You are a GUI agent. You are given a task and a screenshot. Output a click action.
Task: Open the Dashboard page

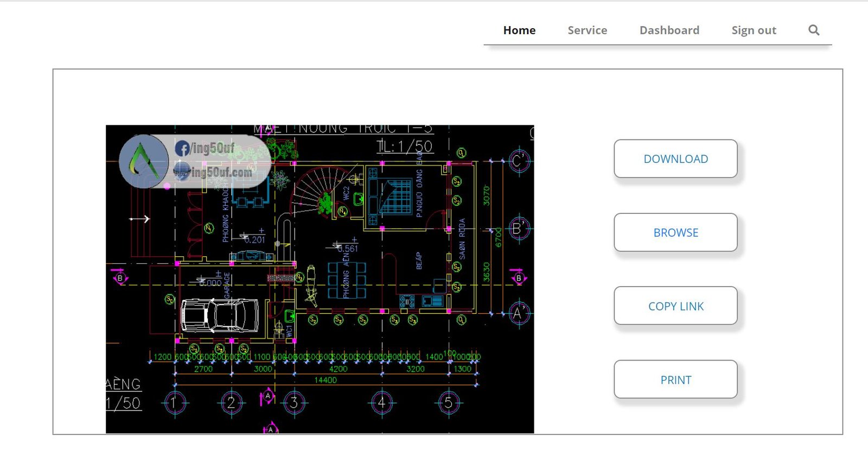[669, 30]
